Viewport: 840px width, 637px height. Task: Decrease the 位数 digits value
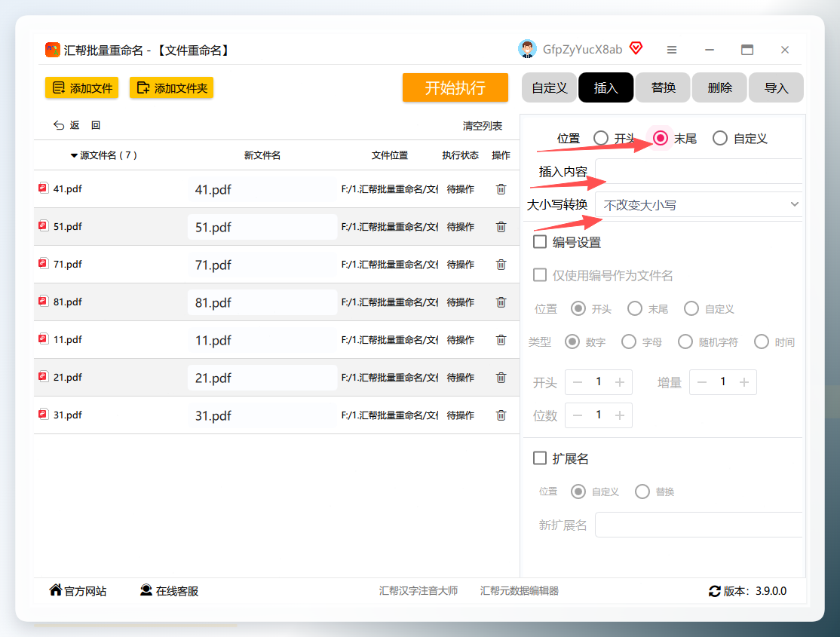[578, 415]
